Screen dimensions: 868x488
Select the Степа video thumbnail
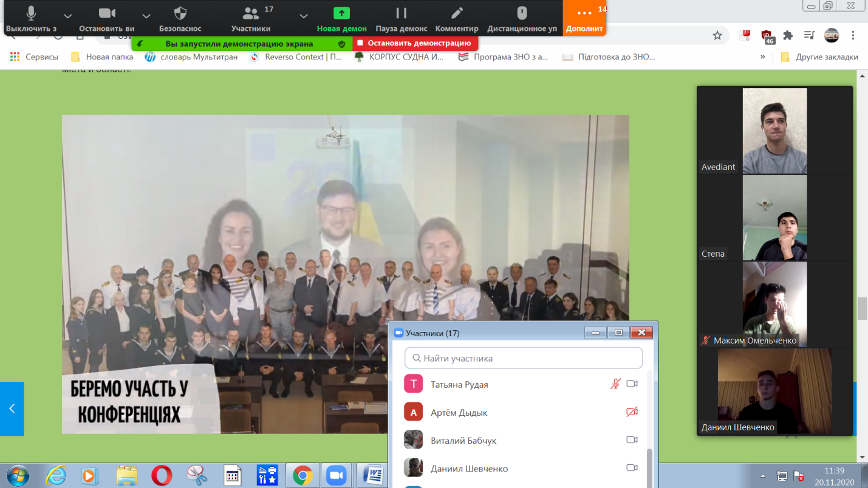tap(774, 218)
